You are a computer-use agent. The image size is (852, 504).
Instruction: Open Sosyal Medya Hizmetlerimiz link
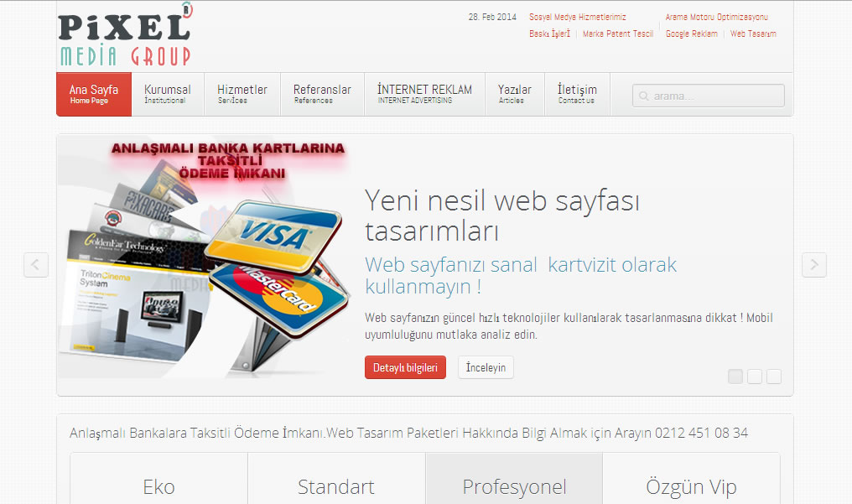[578, 18]
